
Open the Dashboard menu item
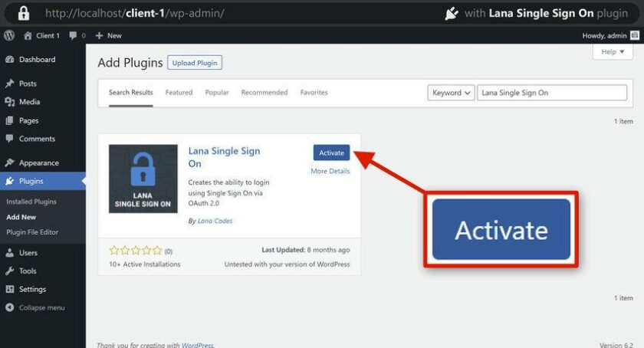click(43, 60)
